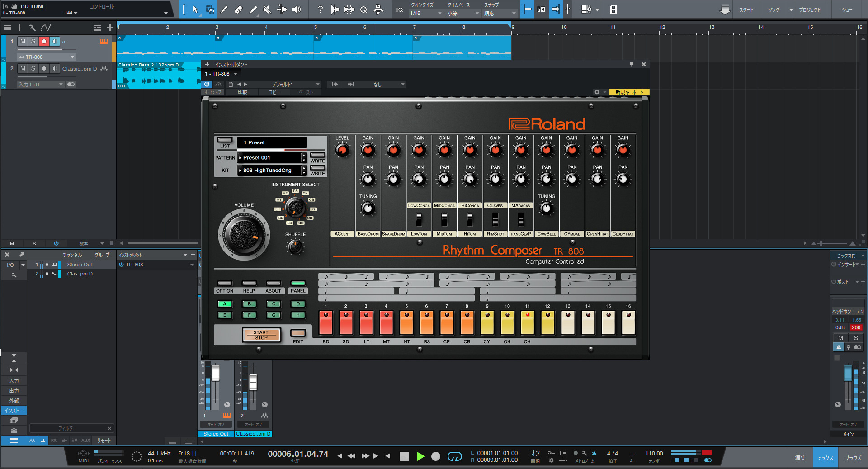
Task: Open the Start page
Action: click(x=746, y=10)
